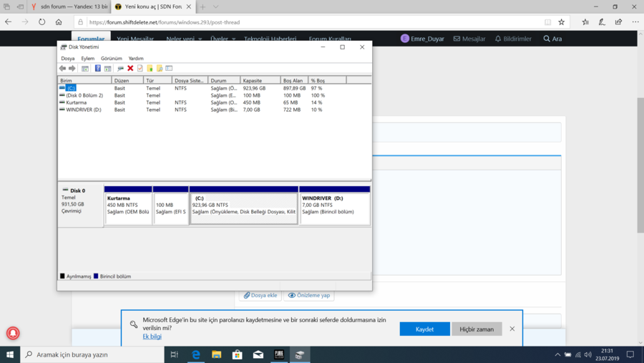Open the Görünüm menu
Screen dimensions: 644x363
click(x=111, y=58)
